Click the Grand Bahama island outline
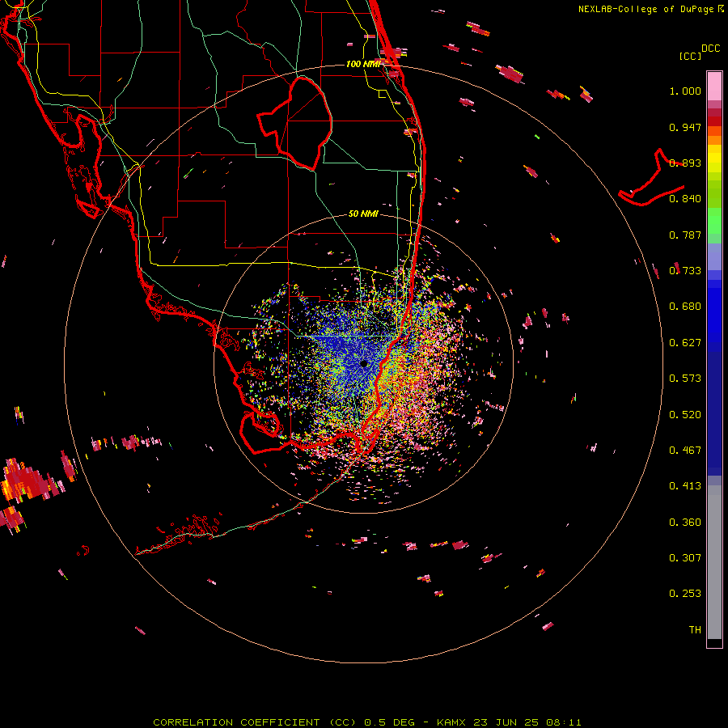The width and height of the screenshot is (728, 728). tap(651, 177)
